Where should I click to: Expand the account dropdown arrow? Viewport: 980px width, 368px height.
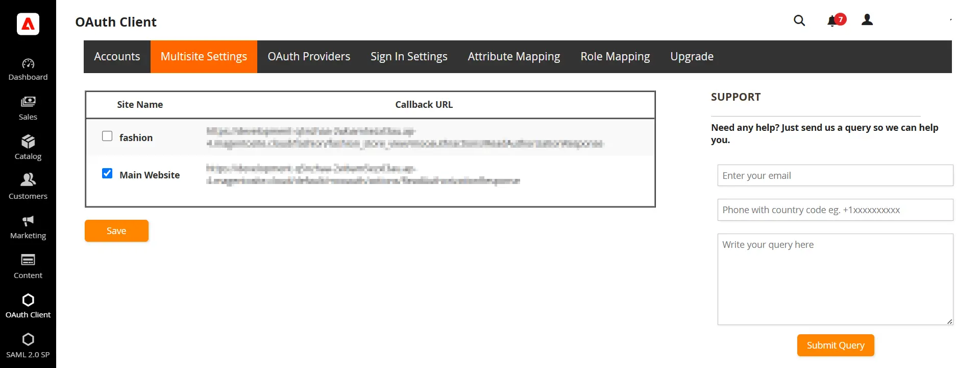(x=951, y=20)
